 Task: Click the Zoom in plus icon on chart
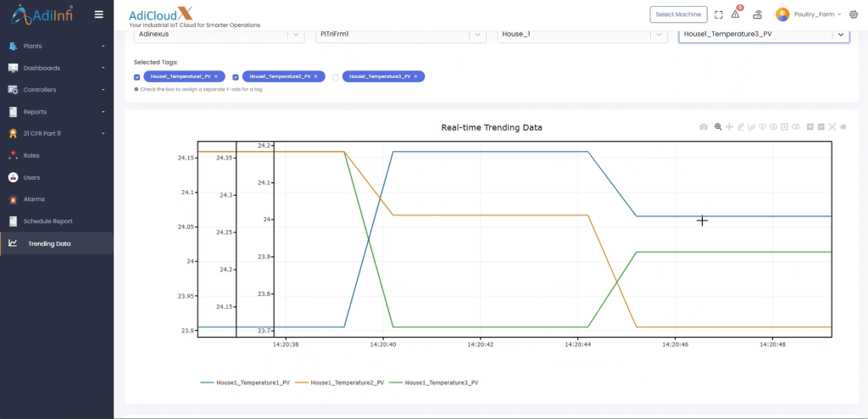click(x=810, y=127)
